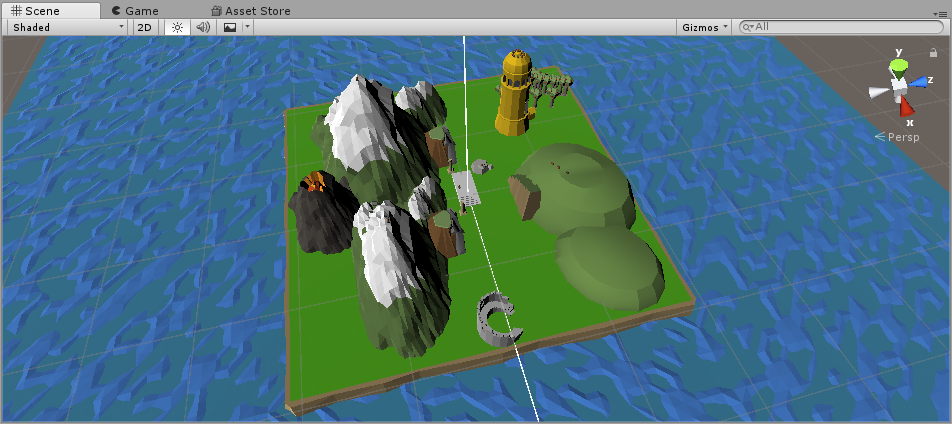Toggle scene audio speaker icon
952x424 pixels.
[x=203, y=27]
